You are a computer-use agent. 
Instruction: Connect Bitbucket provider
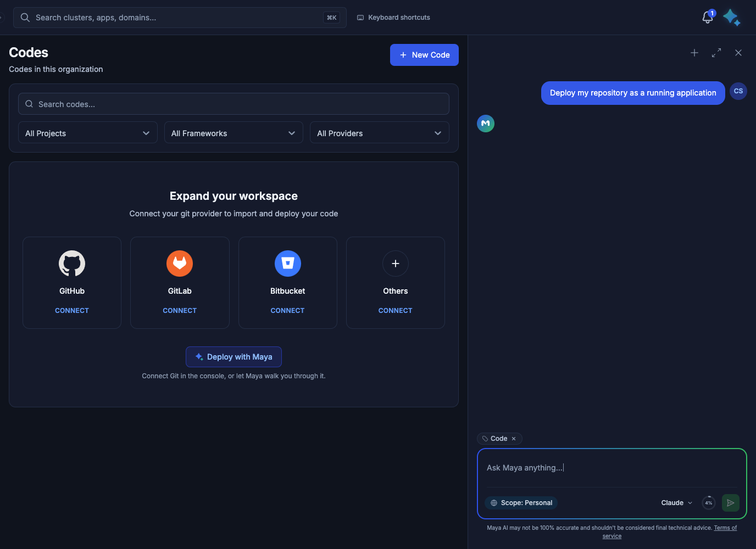coord(287,311)
